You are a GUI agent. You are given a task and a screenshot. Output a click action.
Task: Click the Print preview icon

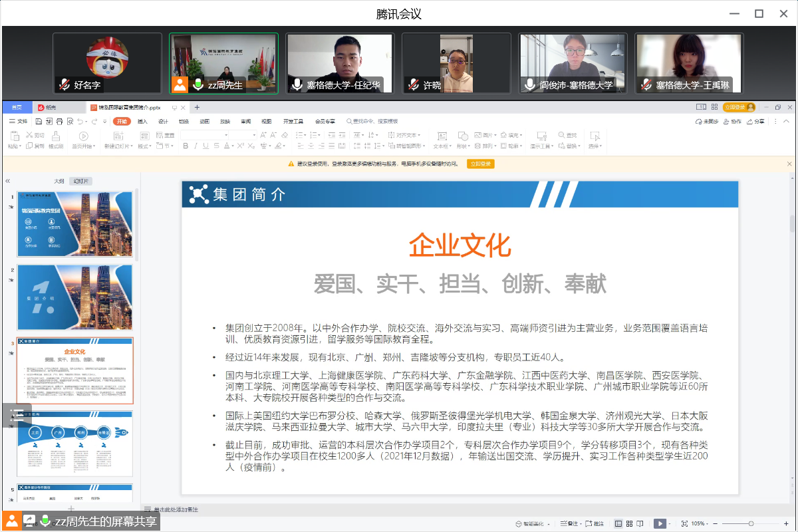click(x=70, y=121)
